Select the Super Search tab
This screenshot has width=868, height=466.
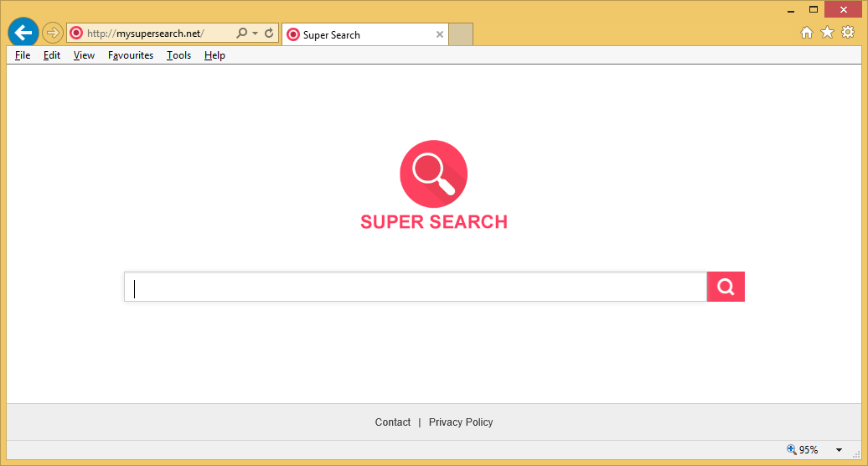[364, 35]
